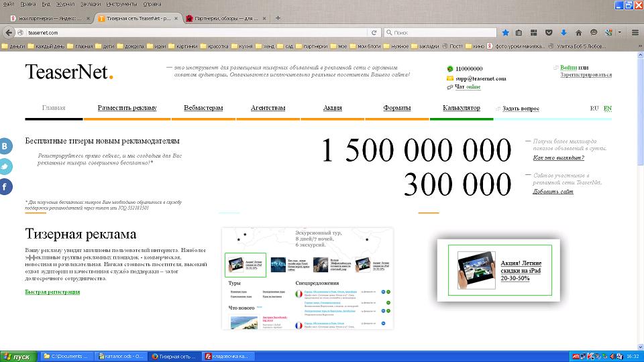Click the TeaserNet logo
Viewport: 644px width, 362px height.
pyautogui.click(x=69, y=72)
